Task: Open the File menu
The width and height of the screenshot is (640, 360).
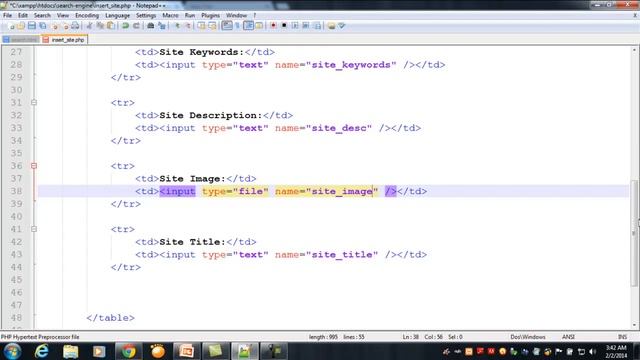Action: [7, 16]
